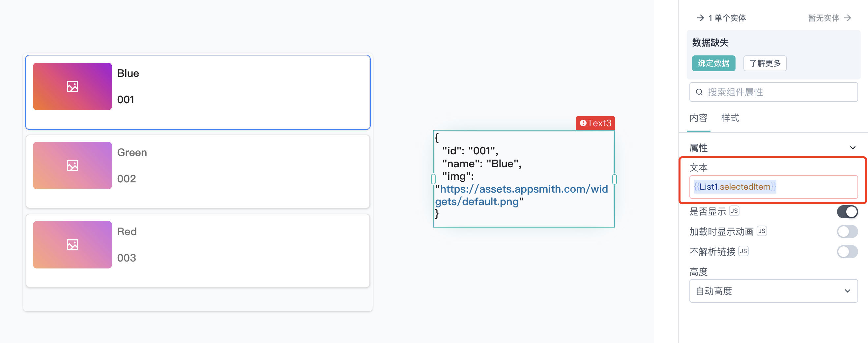The width and height of the screenshot is (868, 343).
Task: Click the Blue card gradient thumbnail
Action: click(72, 86)
